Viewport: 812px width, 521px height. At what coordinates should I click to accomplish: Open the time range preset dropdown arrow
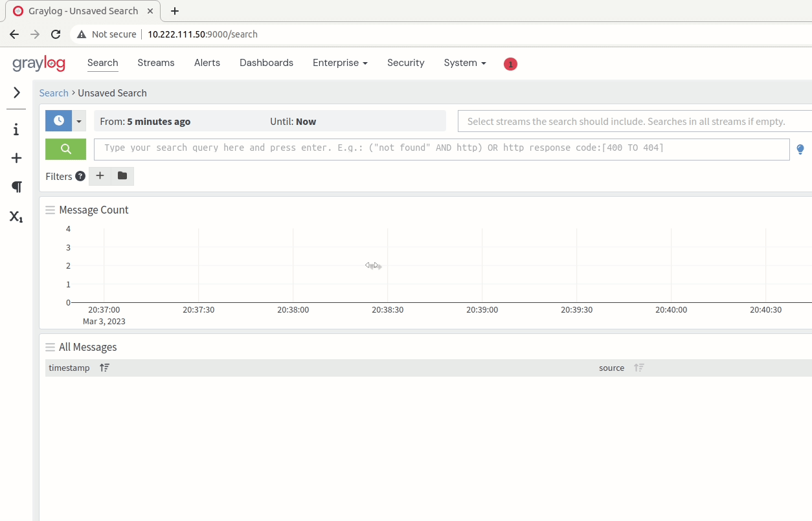point(79,121)
